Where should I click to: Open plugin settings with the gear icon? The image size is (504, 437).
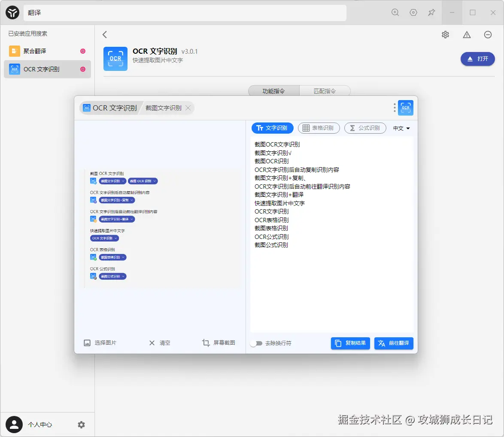pos(445,34)
